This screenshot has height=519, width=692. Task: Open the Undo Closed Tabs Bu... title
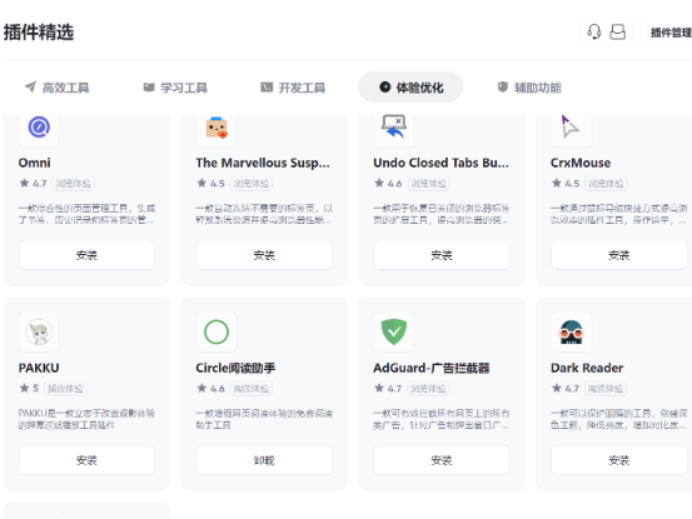click(x=441, y=163)
